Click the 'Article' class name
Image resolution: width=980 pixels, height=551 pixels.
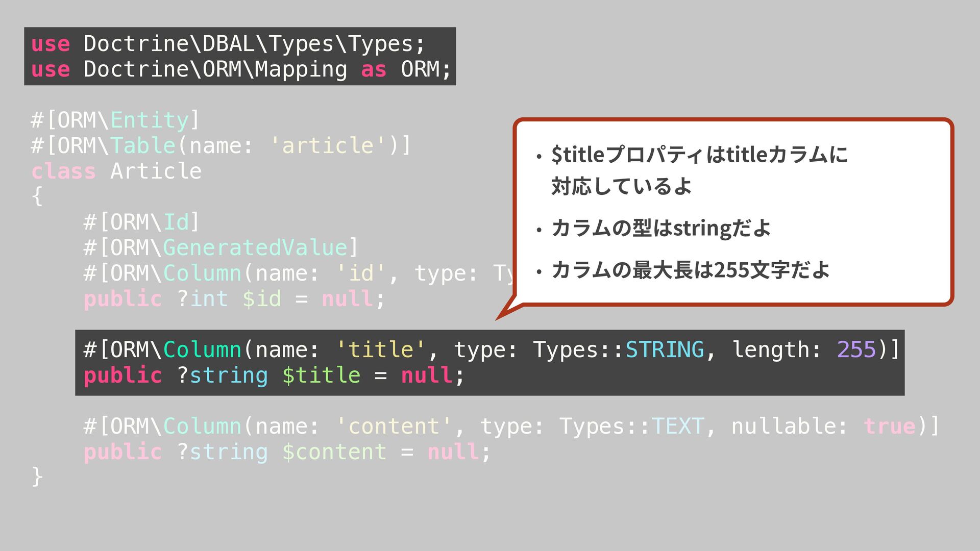(x=156, y=171)
